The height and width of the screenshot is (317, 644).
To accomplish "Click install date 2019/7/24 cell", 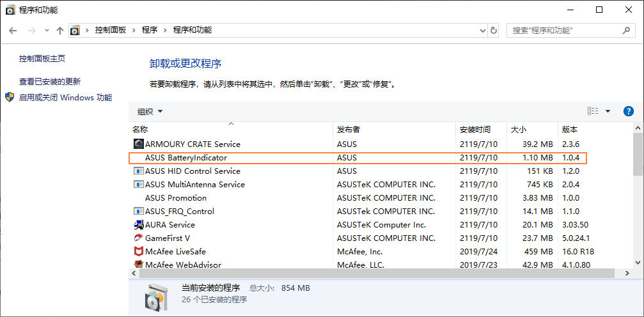I will [x=478, y=251].
